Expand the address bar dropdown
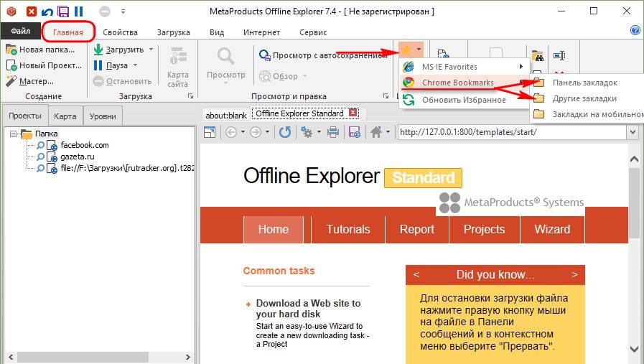The image size is (644, 364). (x=633, y=132)
